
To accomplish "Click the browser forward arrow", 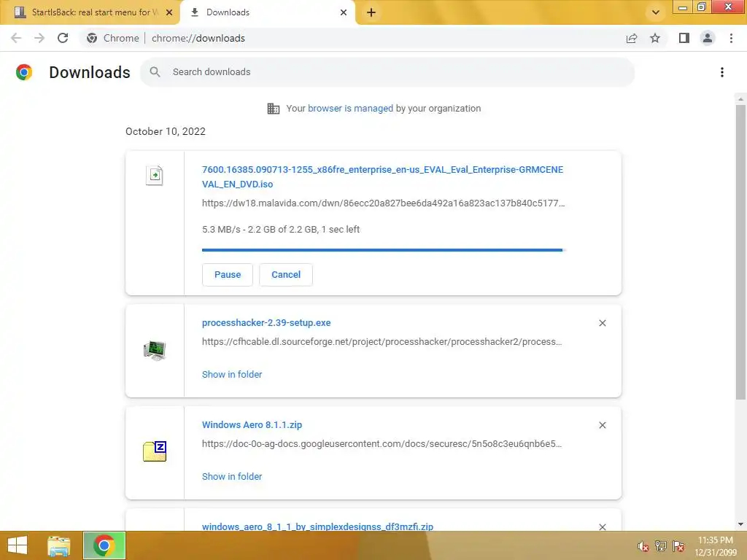I will 39,38.
